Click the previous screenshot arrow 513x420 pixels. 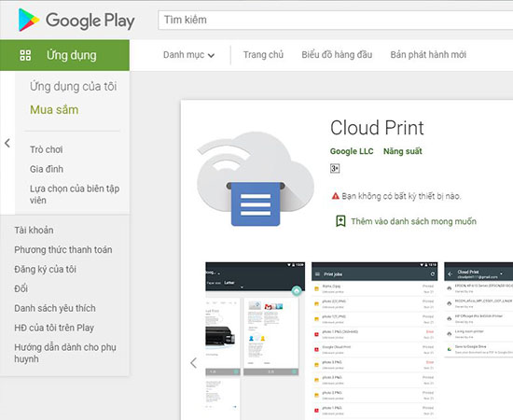click(194, 363)
